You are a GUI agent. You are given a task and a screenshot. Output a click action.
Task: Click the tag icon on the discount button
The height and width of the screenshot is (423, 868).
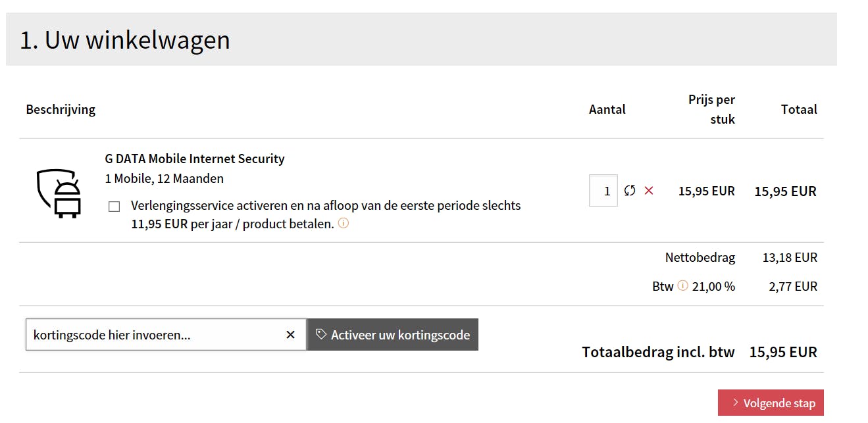(320, 334)
